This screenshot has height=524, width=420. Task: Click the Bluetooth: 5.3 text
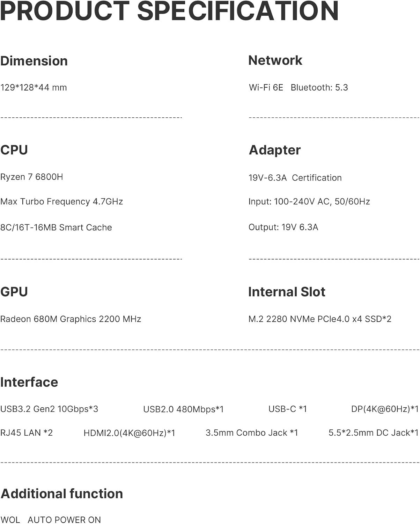click(x=319, y=87)
